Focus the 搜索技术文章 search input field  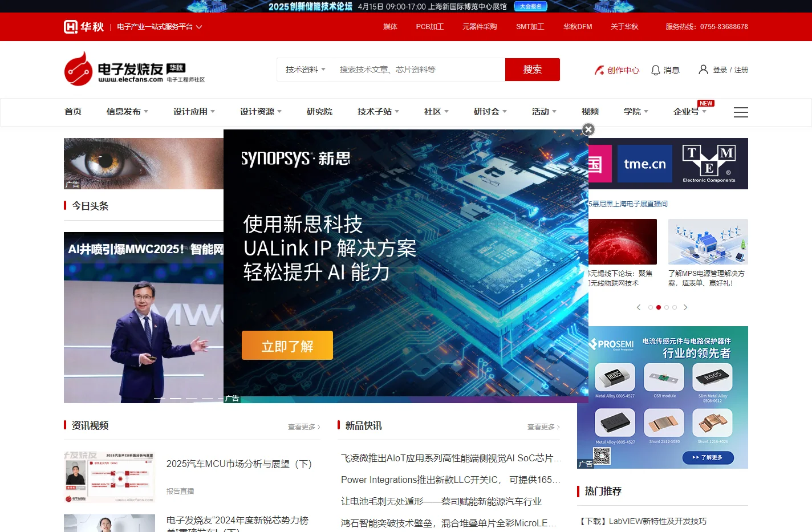[x=419, y=70]
